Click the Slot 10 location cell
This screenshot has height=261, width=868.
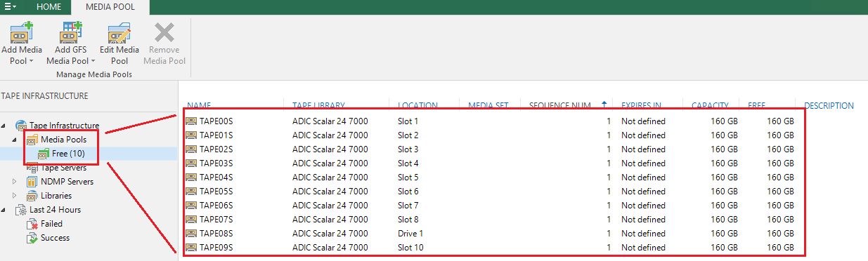pyautogui.click(x=410, y=248)
